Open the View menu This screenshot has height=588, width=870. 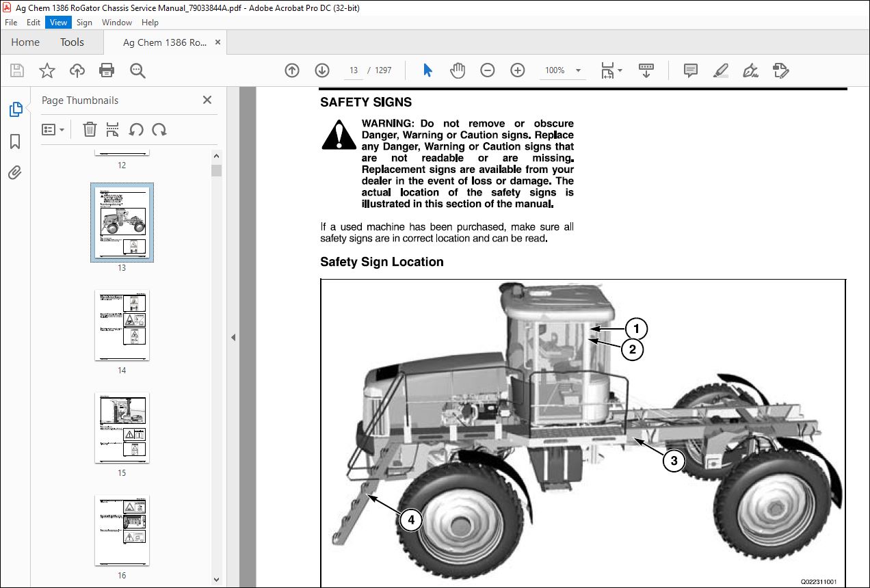coord(58,23)
